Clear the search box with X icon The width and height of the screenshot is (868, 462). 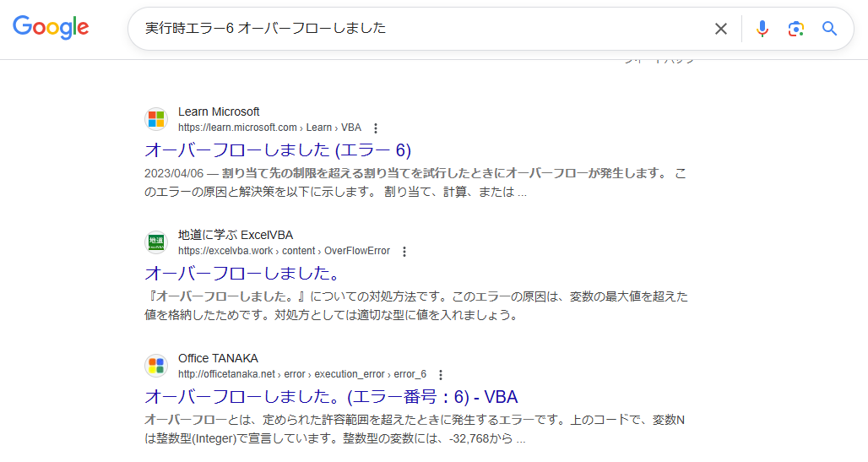click(x=720, y=29)
